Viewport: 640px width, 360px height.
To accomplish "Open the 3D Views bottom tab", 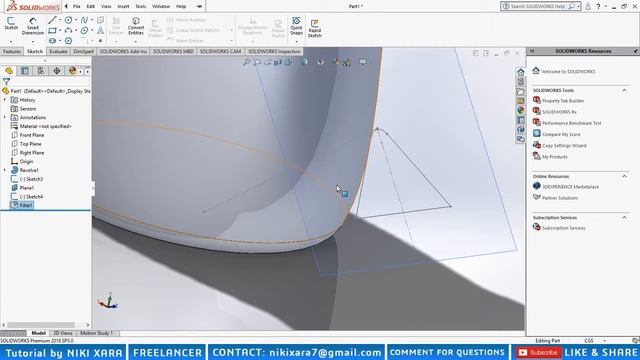I will point(63,333).
